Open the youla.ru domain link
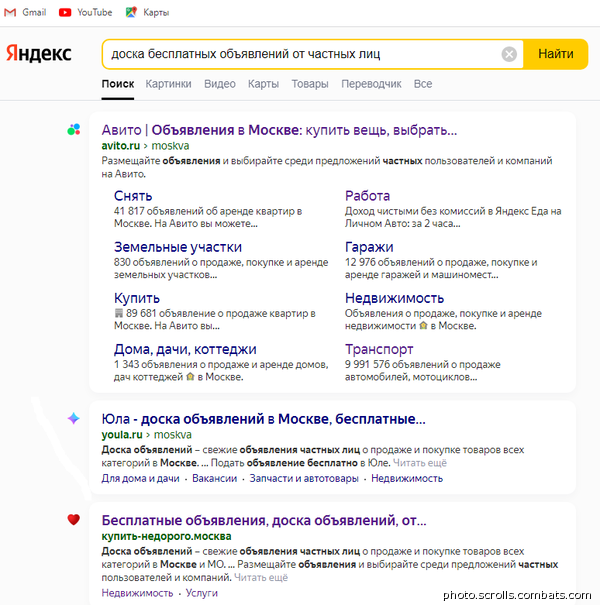 pyautogui.click(x=122, y=435)
